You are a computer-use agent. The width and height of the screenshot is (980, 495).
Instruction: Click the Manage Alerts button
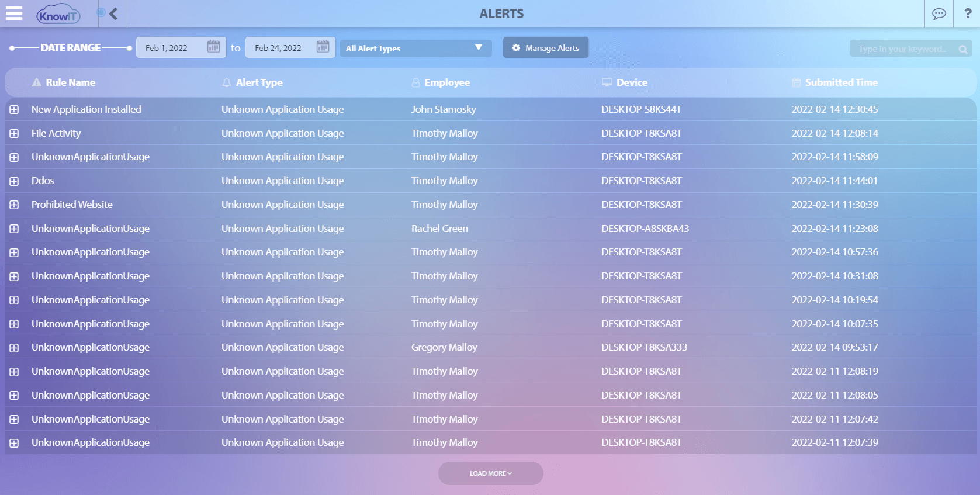click(546, 48)
